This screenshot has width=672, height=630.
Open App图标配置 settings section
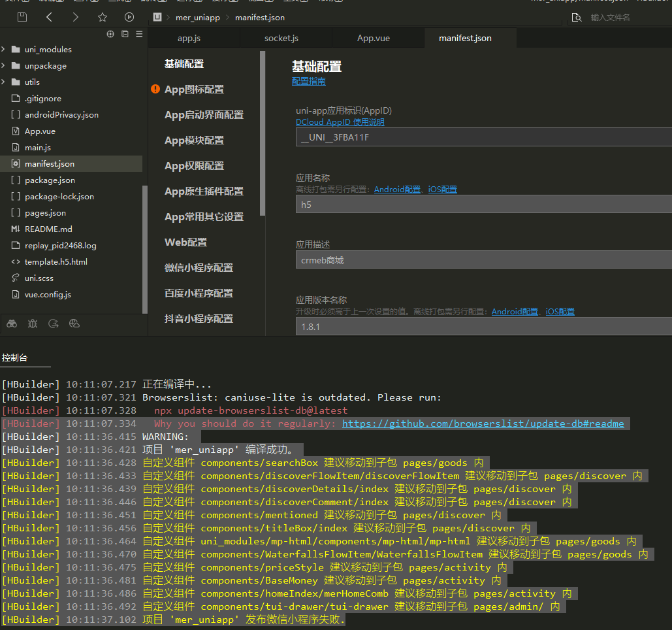coord(194,89)
